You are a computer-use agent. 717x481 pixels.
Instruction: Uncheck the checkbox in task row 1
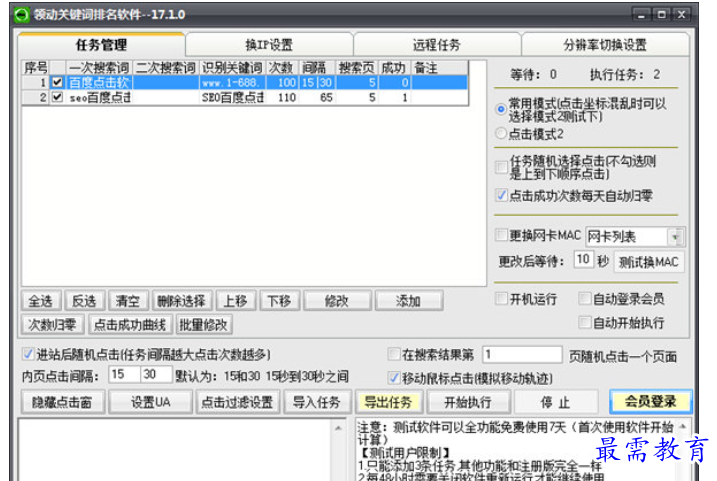[57, 82]
